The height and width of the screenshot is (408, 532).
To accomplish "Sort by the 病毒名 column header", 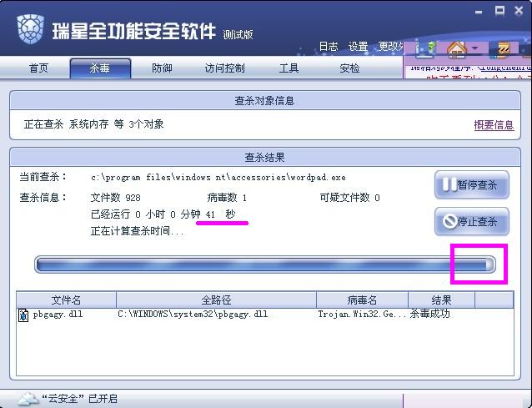I will point(362,300).
